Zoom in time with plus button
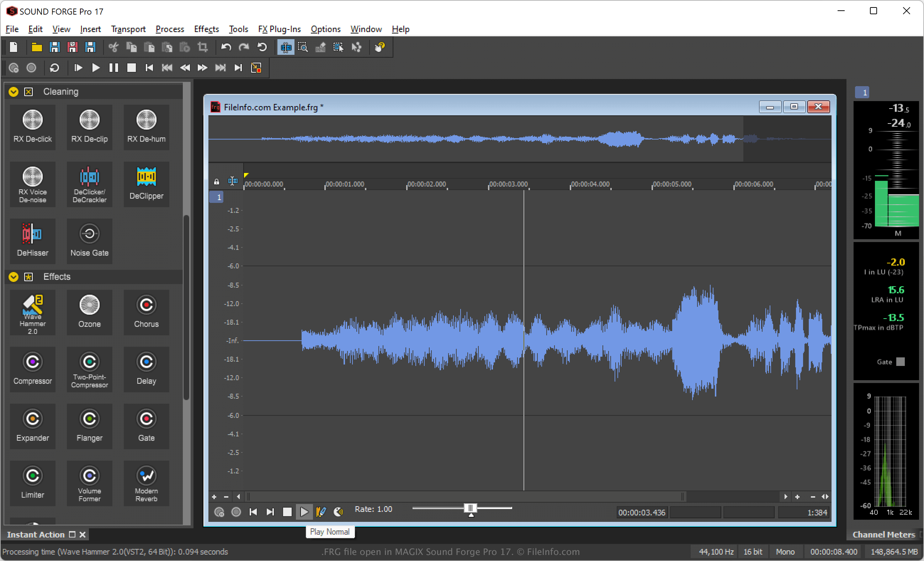The height and width of the screenshot is (561, 924). pyautogui.click(x=798, y=497)
